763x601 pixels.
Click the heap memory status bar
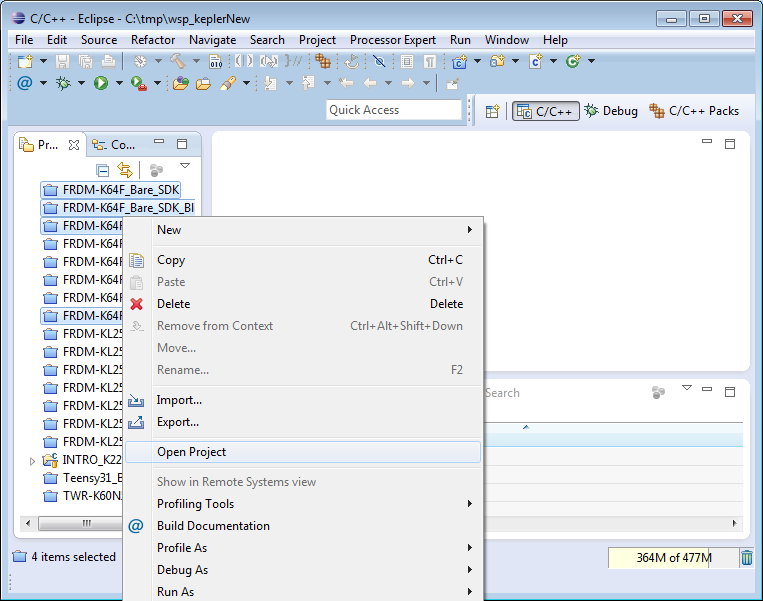[672, 558]
